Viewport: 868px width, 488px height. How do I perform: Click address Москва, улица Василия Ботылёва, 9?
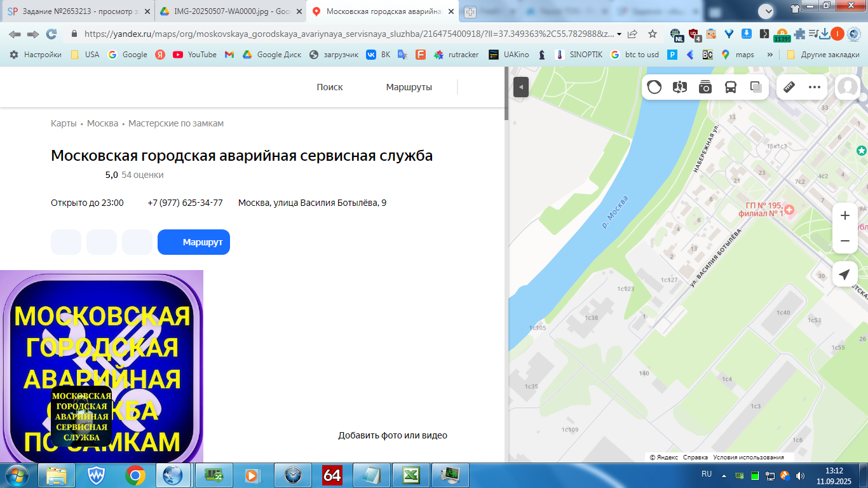tap(312, 203)
